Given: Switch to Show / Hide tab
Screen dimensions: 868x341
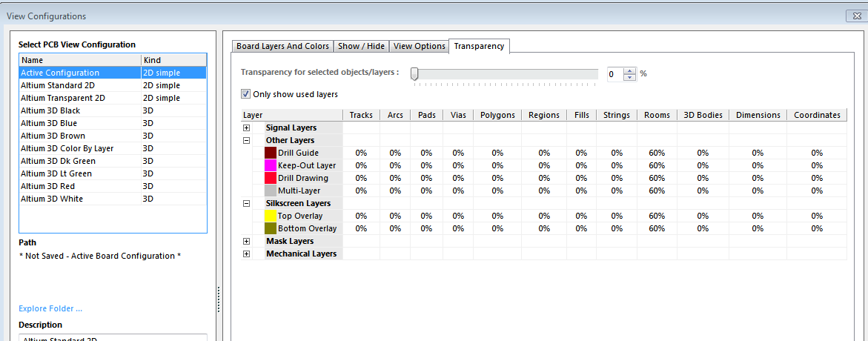Looking at the screenshot, I should coord(361,47).
